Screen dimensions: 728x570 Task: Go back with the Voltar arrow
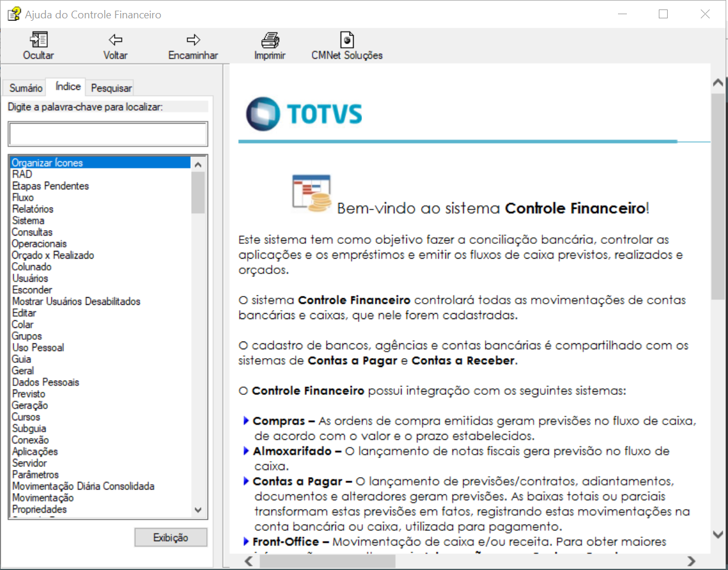[x=115, y=40]
